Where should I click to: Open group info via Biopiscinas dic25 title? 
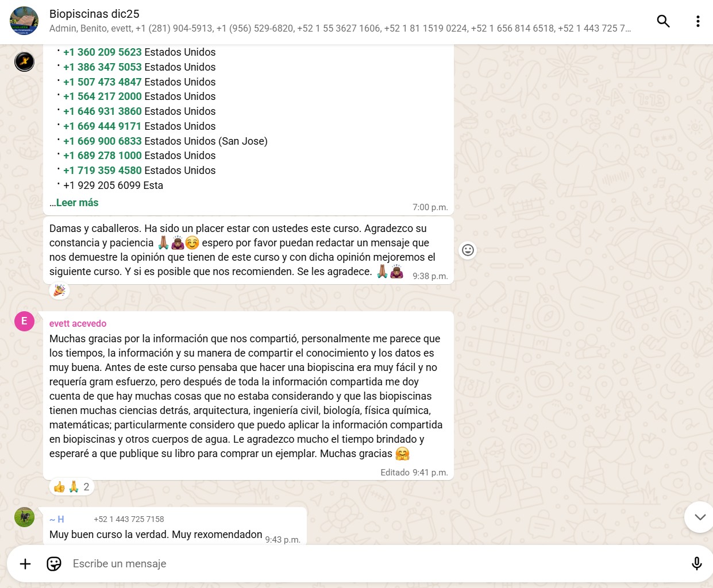94,14
